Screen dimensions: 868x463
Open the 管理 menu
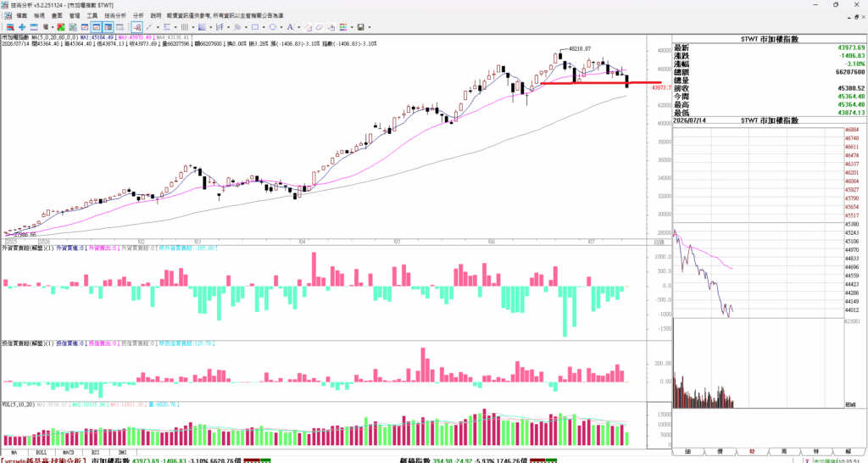click(75, 15)
